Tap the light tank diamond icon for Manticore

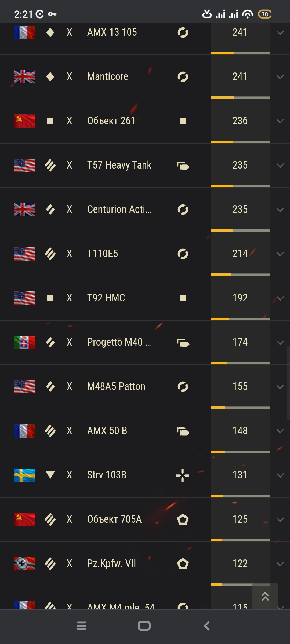(50, 77)
